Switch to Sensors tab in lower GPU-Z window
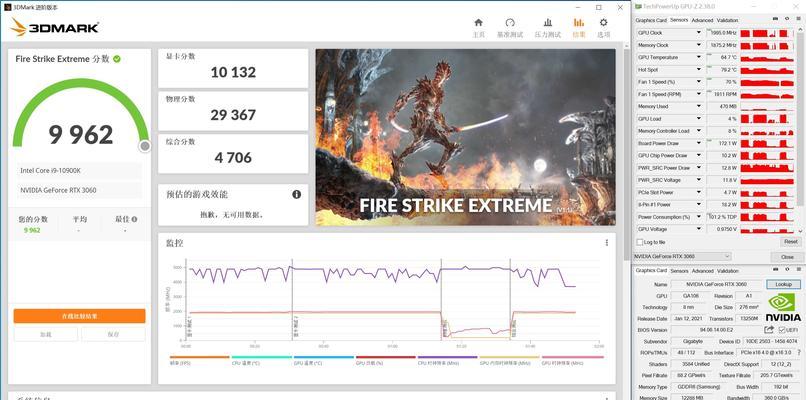The image size is (806, 400). (679, 271)
